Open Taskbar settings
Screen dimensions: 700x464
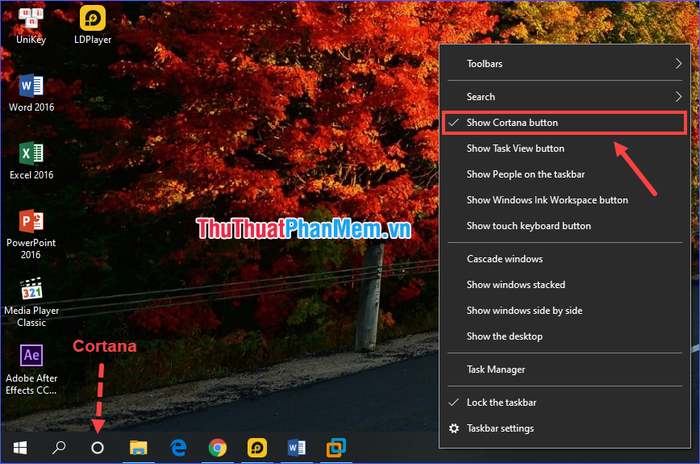[x=564, y=429]
